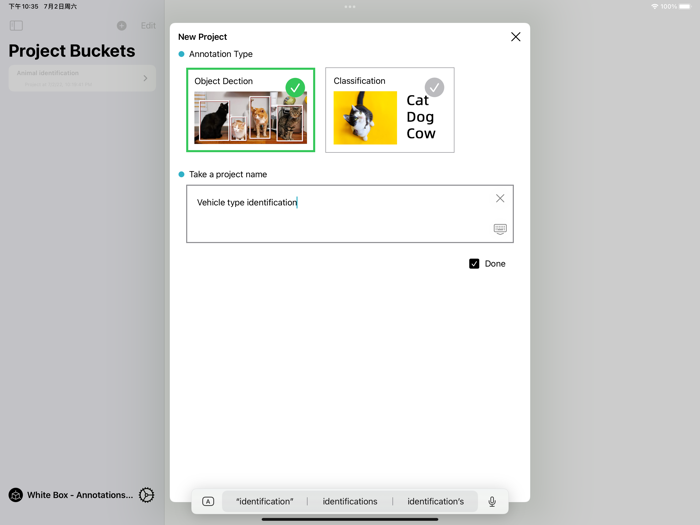This screenshot has width=700, height=525.
Task: Pick the quoted "identification" suggestion
Action: [x=265, y=501]
